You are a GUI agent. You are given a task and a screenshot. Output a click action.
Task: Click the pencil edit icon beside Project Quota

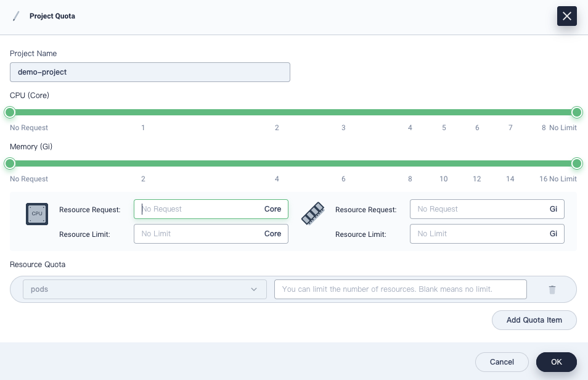16,16
